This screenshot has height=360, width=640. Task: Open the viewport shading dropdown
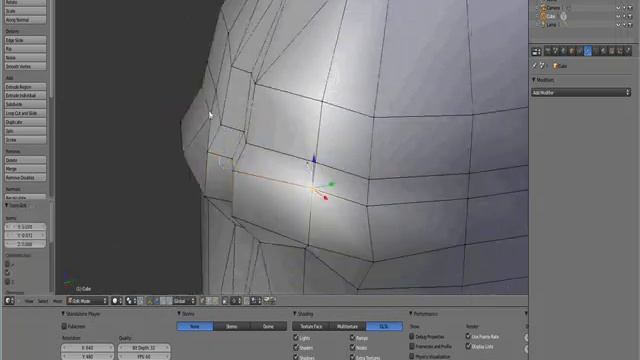[x=117, y=301]
